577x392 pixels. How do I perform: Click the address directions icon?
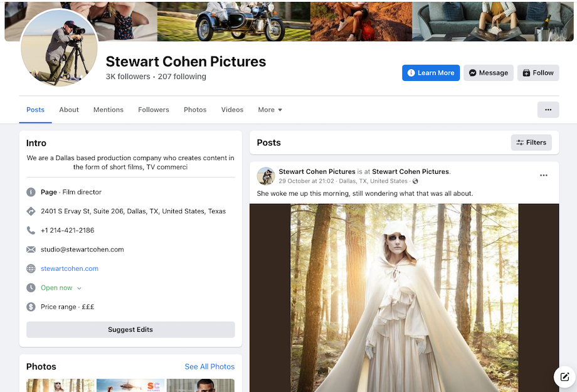tap(31, 211)
